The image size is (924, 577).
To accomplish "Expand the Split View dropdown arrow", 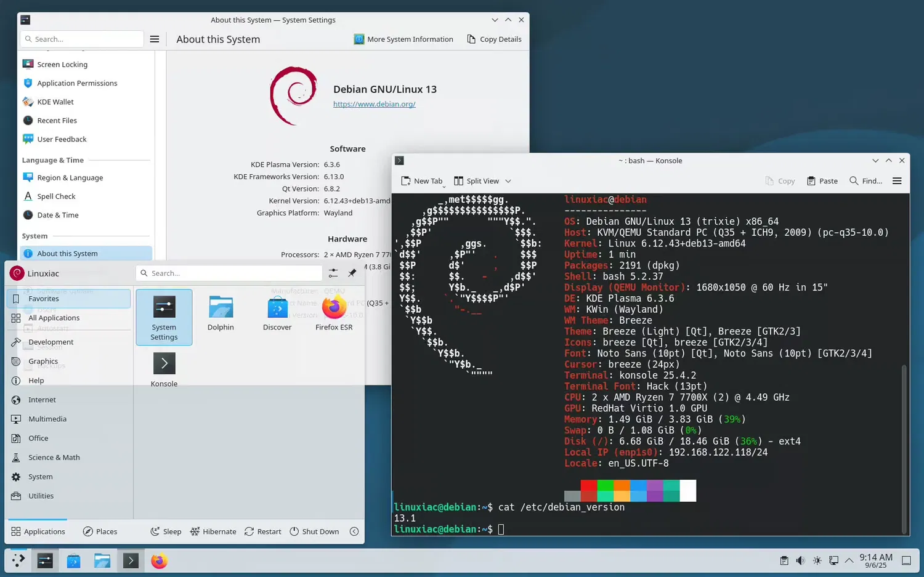I will pos(508,181).
